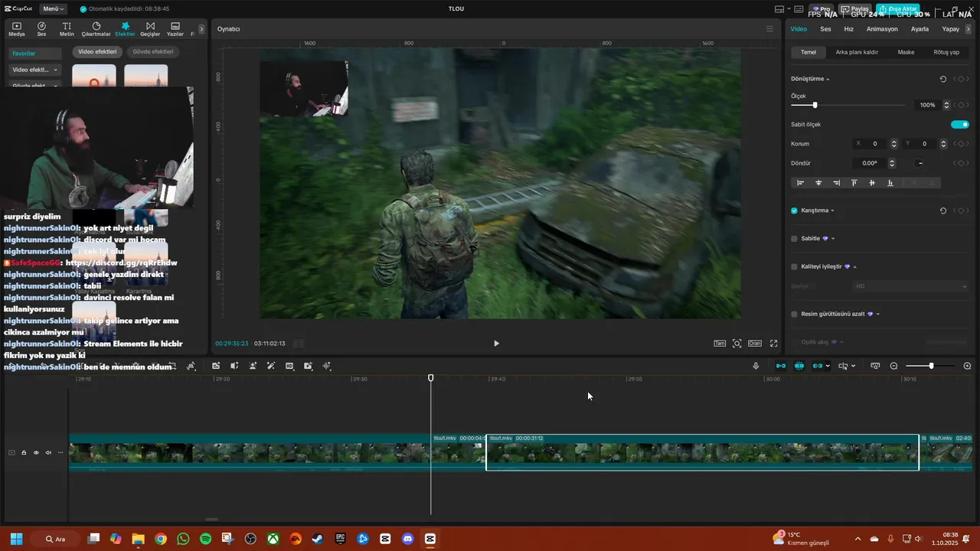
Task: Show more media panel tabs arrow
Action: click(x=201, y=29)
